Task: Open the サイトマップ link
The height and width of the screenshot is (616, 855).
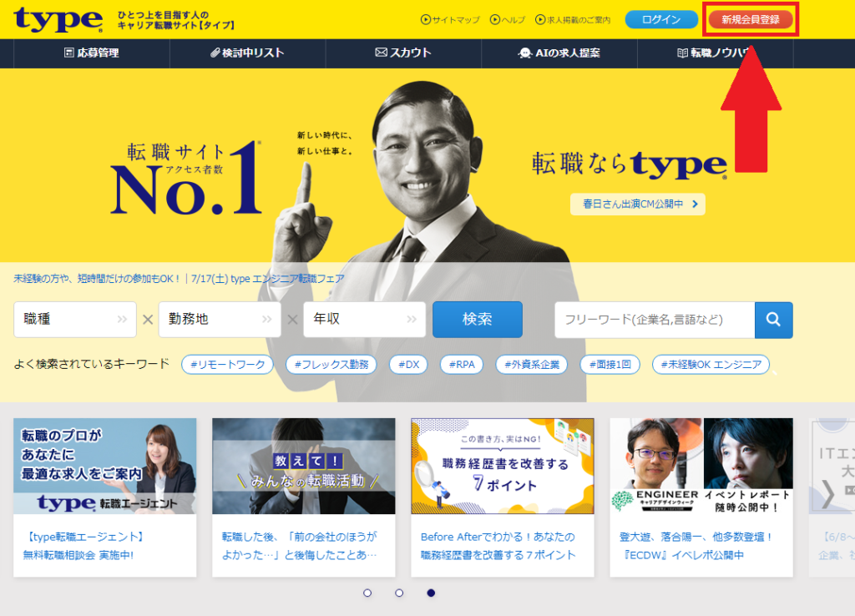Action: [450, 20]
